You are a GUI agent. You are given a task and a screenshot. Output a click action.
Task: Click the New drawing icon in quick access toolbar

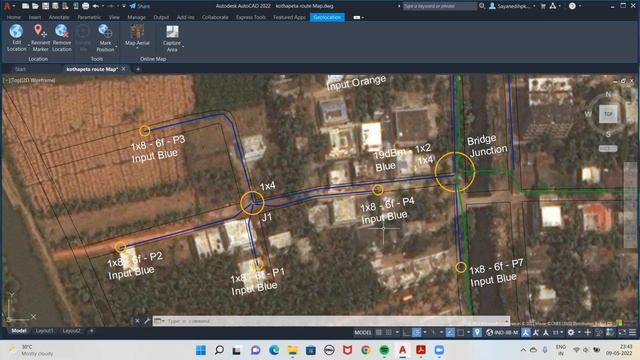[25, 6]
